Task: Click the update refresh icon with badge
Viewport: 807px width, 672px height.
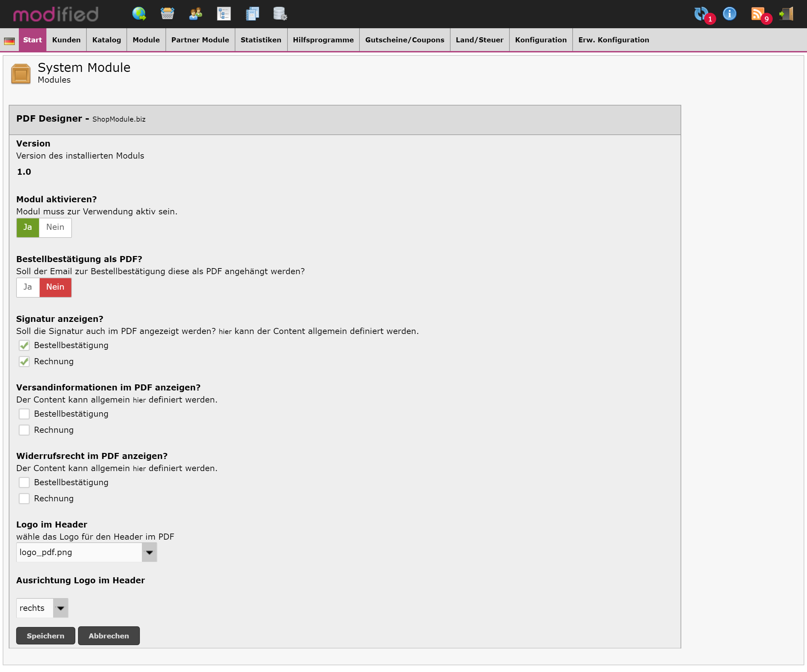Action: pos(701,14)
